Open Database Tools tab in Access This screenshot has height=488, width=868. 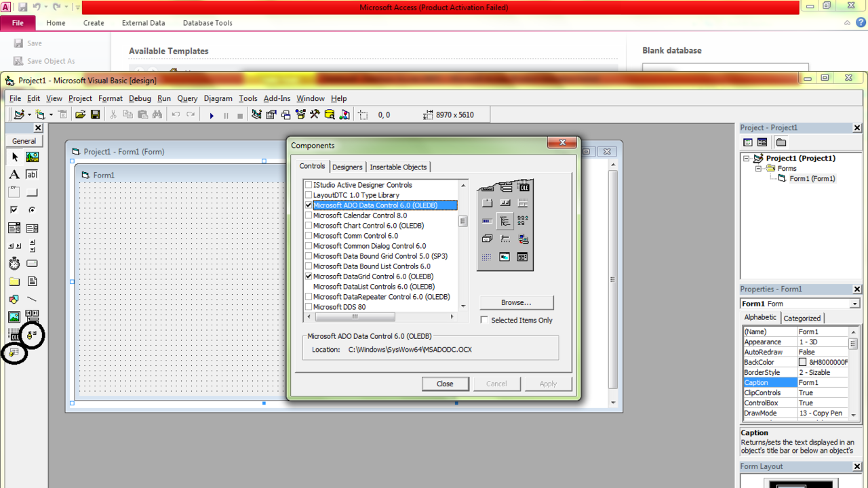tap(208, 23)
